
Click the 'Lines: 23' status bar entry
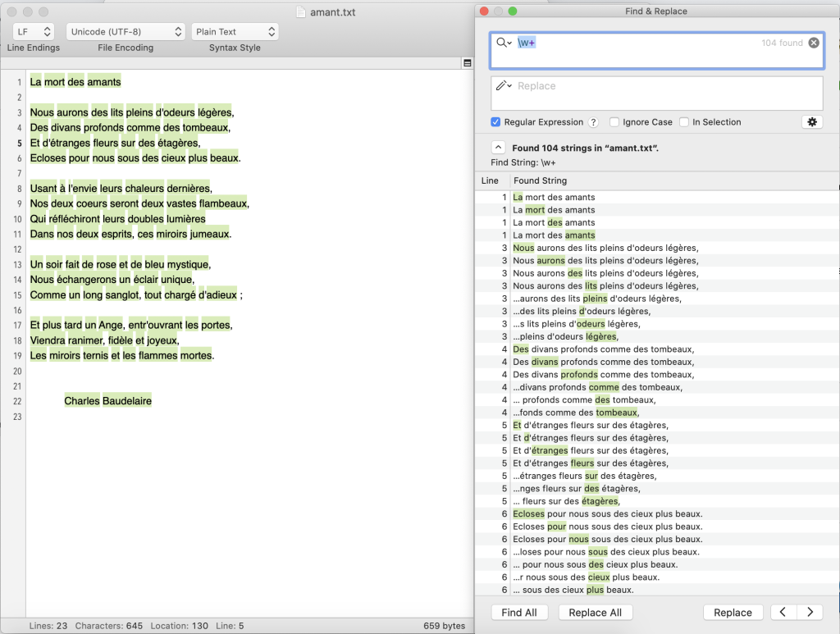click(48, 626)
